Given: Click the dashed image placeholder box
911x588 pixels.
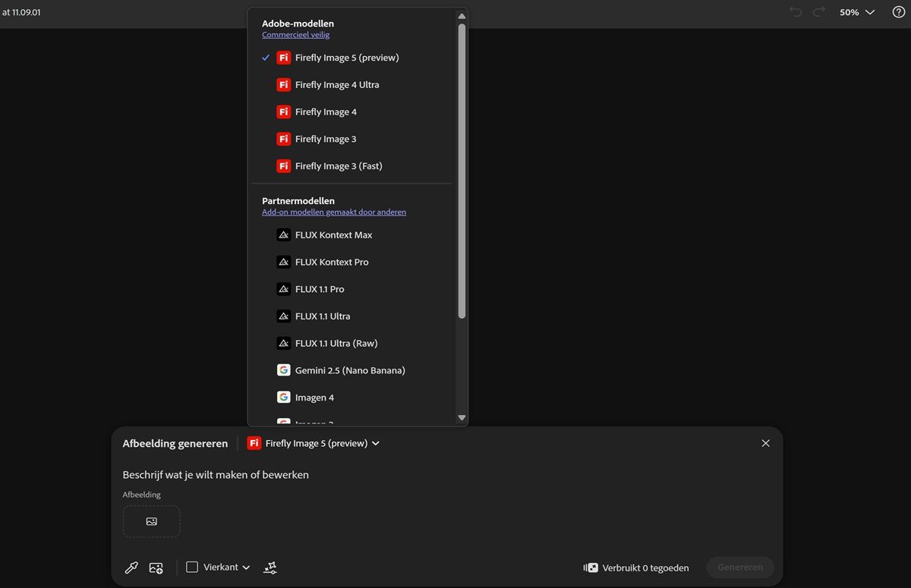Looking at the screenshot, I should 151,521.
